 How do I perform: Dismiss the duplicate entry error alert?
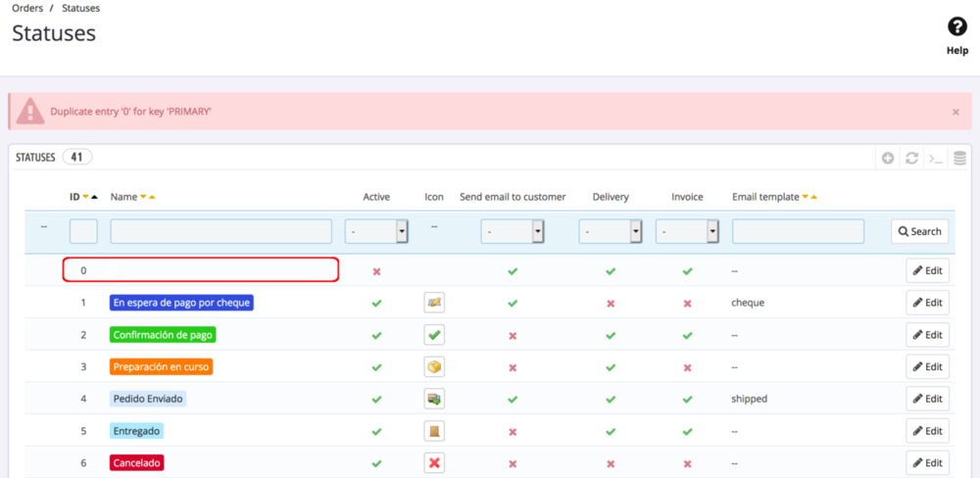(x=955, y=112)
